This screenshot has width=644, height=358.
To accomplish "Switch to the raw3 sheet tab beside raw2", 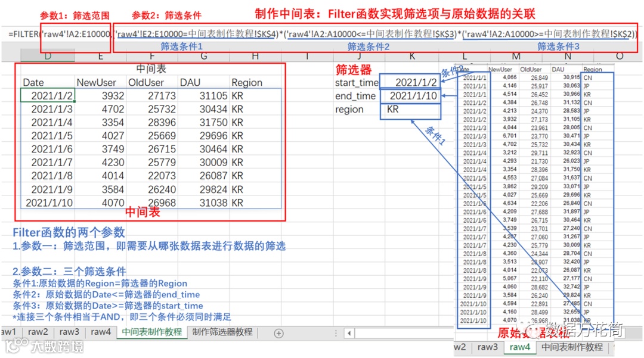I will 69,332.
